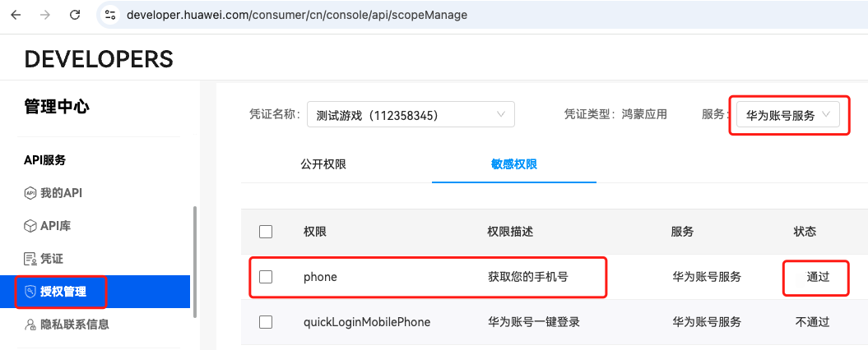Tick the quickLoginMobilePhone row checkbox

pyautogui.click(x=266, y=322)
